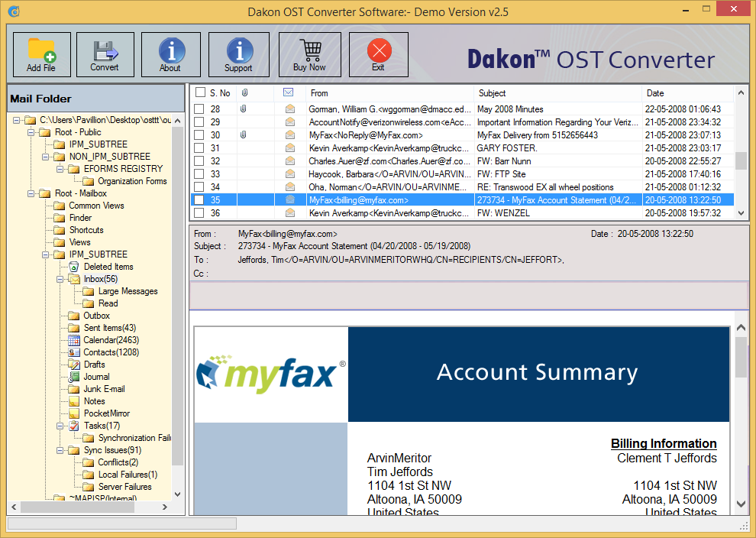Sort emails by the From column header

pos(389,93)
